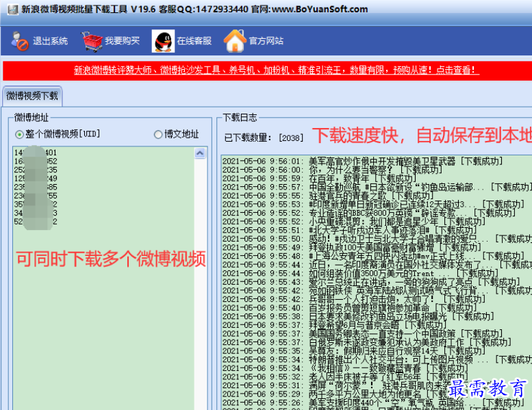Select 博文地址 radio option
The height and width of the screenshot is (410, 532).
pos(177,134)
